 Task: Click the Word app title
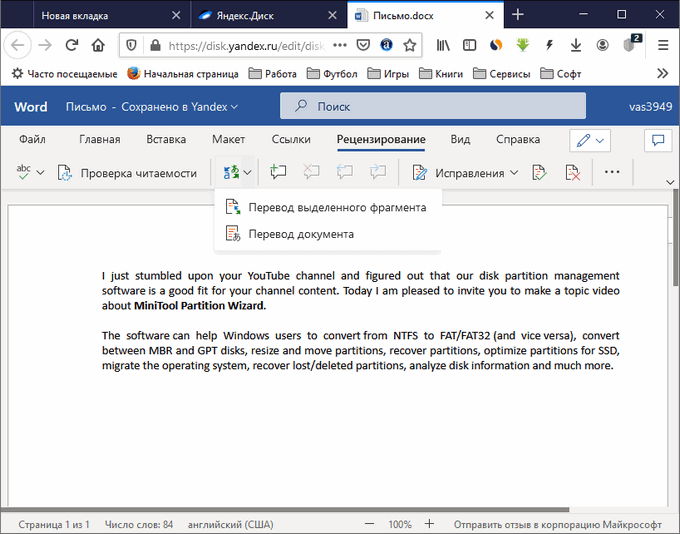click(31, 107)
